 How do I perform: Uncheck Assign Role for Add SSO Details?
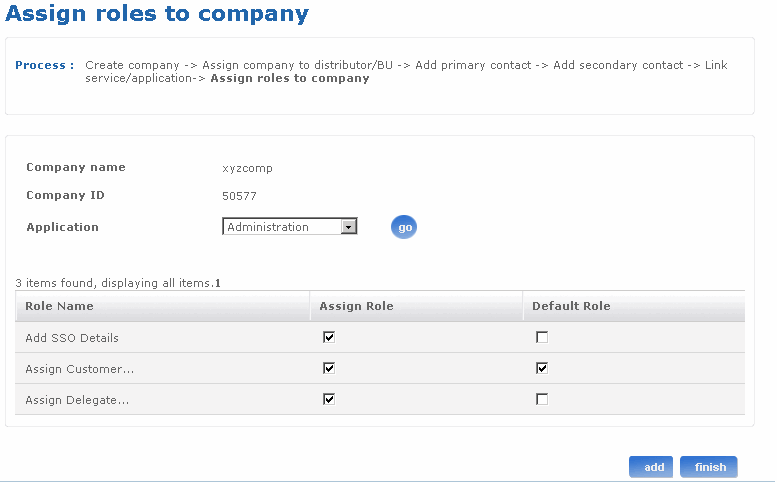[329, 338]
